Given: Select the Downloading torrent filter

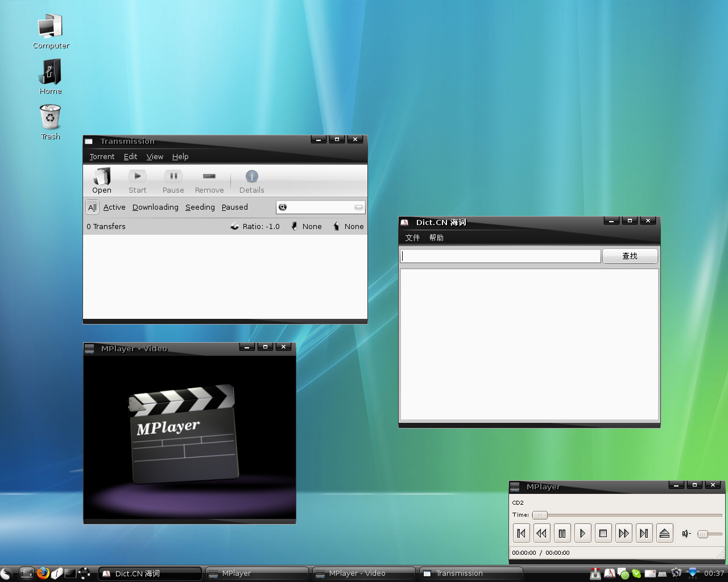Looking at the screenshot, I should 155,207.
